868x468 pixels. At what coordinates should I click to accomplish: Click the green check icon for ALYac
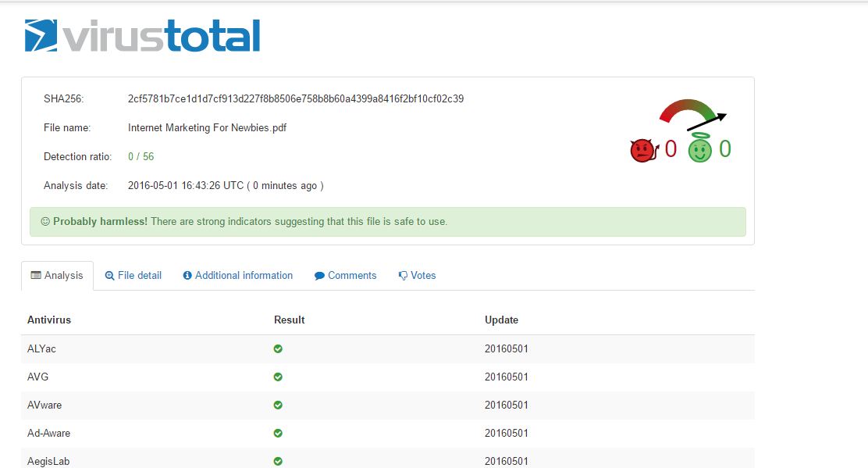pyautogui.click(x=278, y=349)
